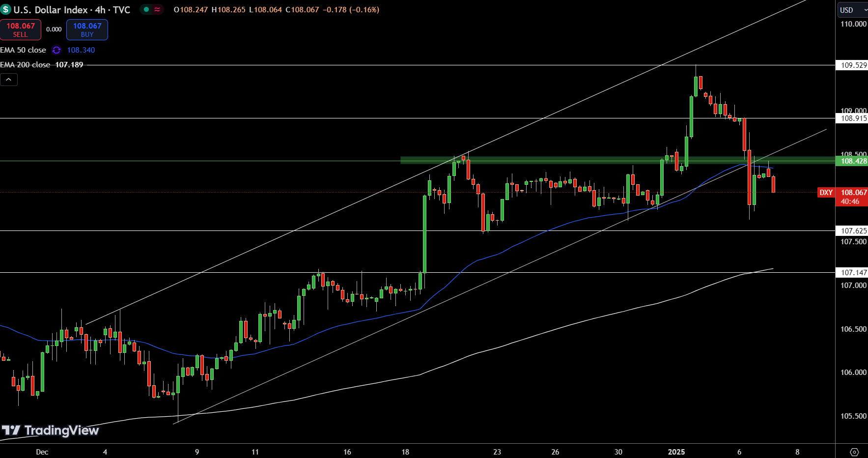This screenshot has height=458, width=868.
Task: Select the EMA 200 close indicator label
Action: point(25,65)
